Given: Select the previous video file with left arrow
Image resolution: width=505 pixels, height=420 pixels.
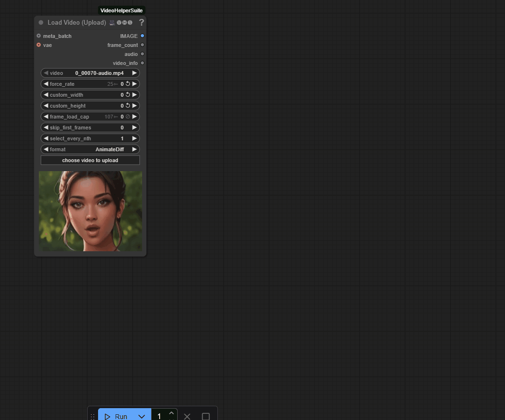Looking at the screenshot, I should click(x=46, y=73).
